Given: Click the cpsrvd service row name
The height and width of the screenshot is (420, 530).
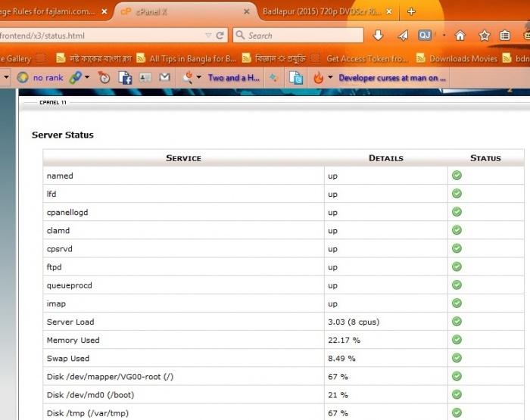Looking at the screenshot, I should coord(60,249).
